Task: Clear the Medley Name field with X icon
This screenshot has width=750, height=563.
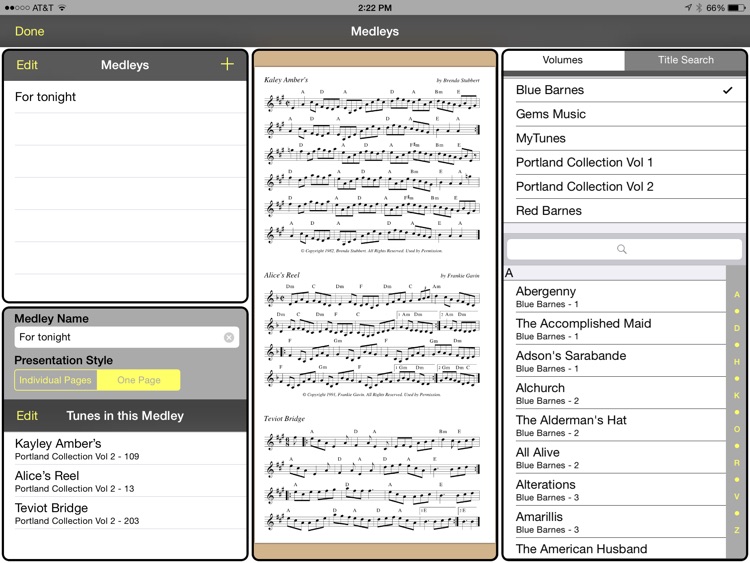Action: [x=229, y=337]
